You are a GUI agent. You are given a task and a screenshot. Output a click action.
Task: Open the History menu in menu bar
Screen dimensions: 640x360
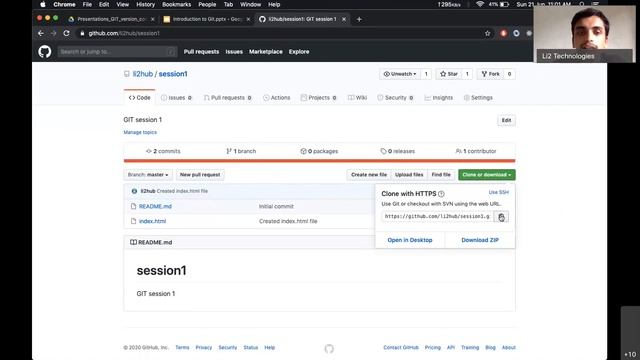[x=145, y=4]
